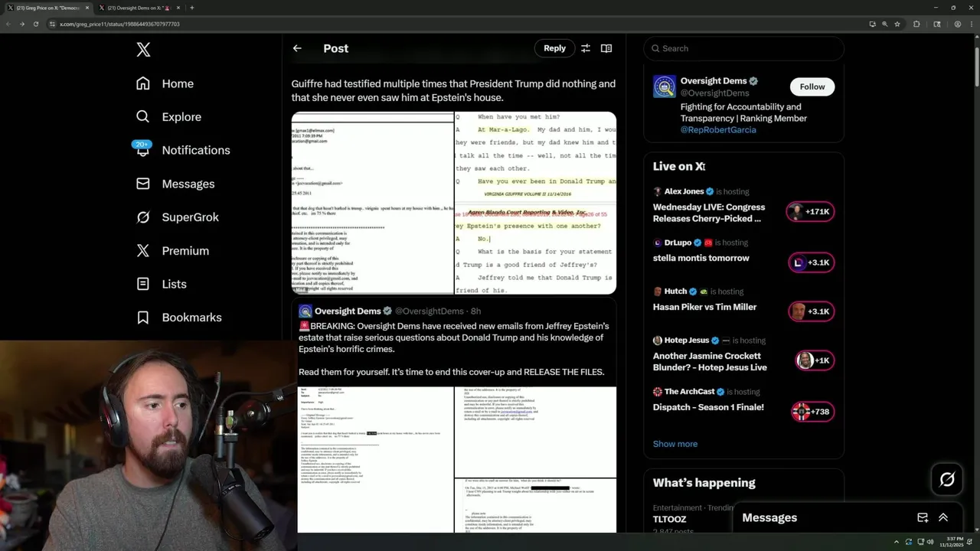Viewport: 980px width, 551px height.
Task: Click volume icon in system tray
Action: point(930,542)
